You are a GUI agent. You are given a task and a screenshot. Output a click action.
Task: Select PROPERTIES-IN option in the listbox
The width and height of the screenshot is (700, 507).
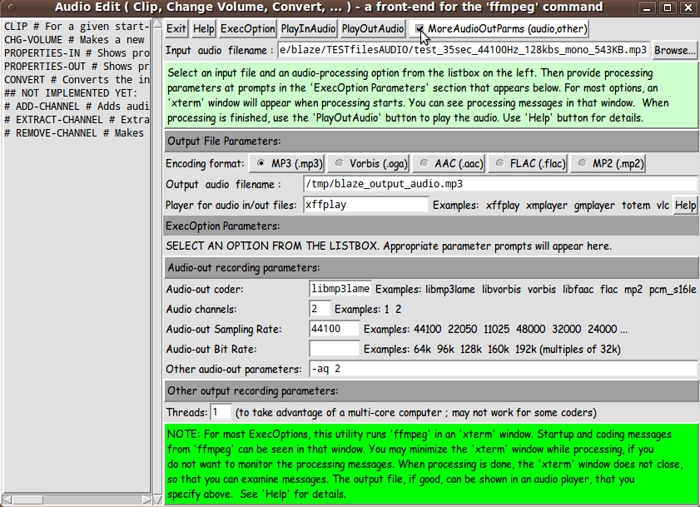coord(77,53)
